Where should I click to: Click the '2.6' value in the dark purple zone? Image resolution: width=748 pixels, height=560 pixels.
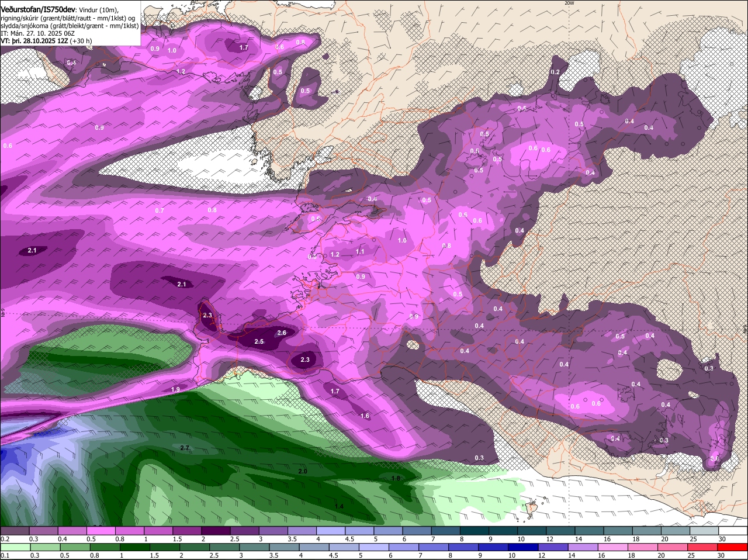pos(282,333)
